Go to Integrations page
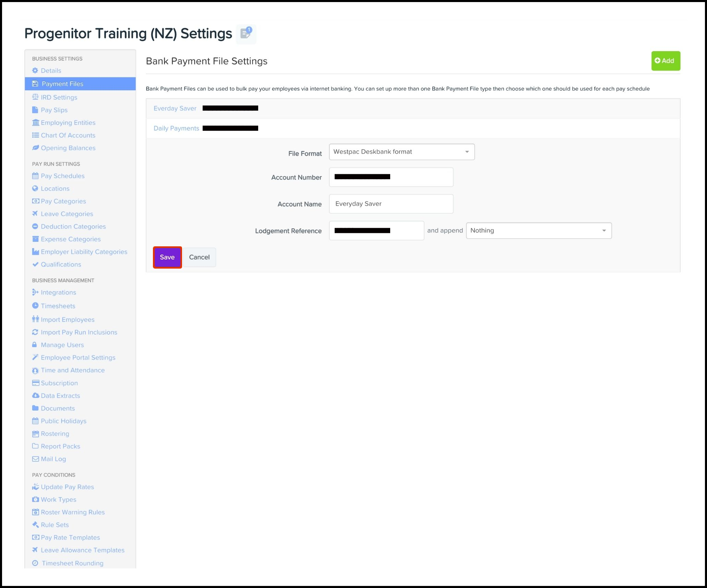Viewport: 707px width, 588px height. pos(58,292)
